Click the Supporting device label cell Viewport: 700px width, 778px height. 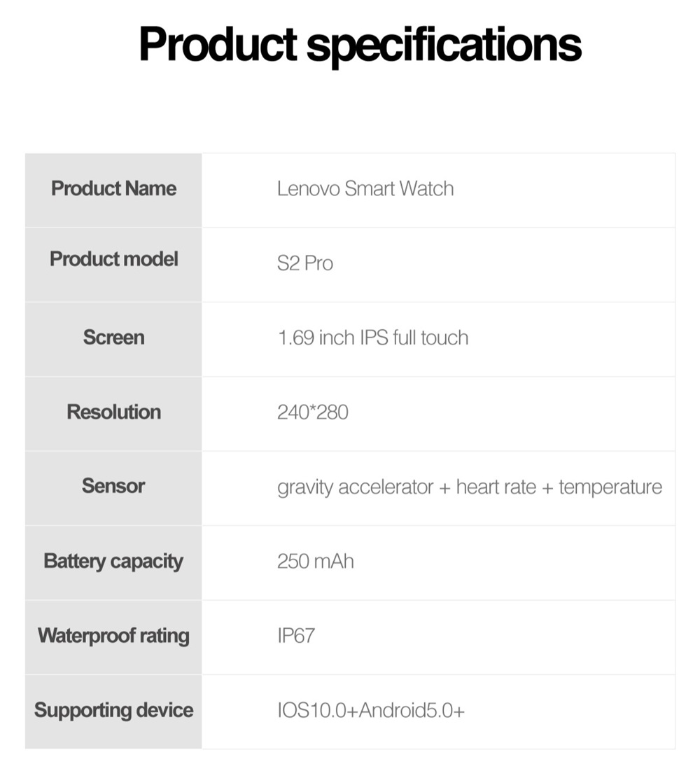113,710
